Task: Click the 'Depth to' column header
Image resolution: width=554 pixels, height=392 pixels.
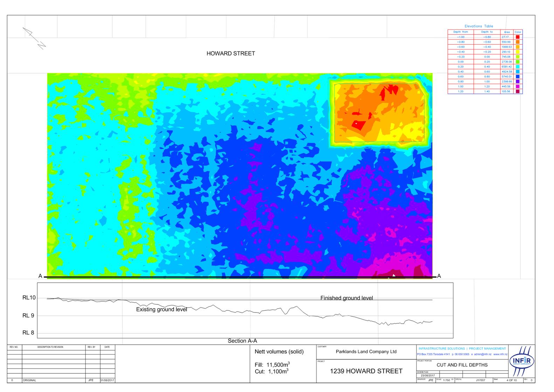Action: pyautogui.click(x=487, y=32)
